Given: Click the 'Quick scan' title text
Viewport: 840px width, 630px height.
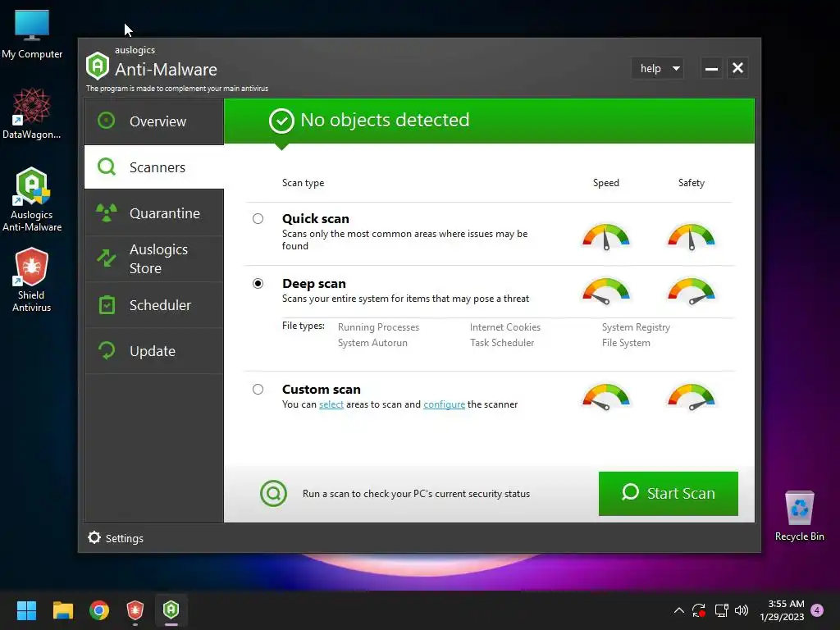Looking at the screenshot, I should [x=316, y=218].
